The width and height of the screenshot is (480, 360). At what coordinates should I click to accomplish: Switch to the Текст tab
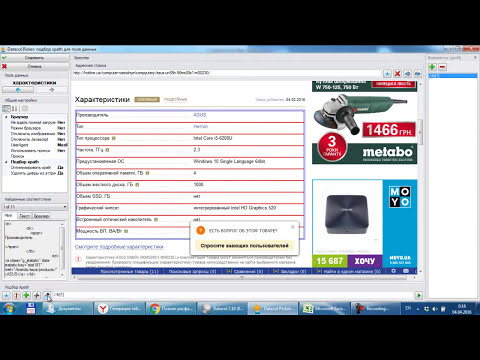point(24,216)
